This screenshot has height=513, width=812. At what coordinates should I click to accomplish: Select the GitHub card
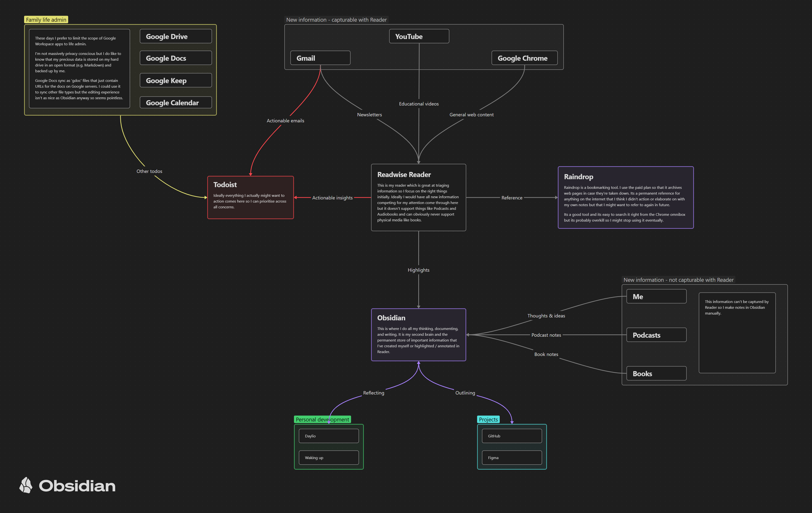(x=512, y=436)
